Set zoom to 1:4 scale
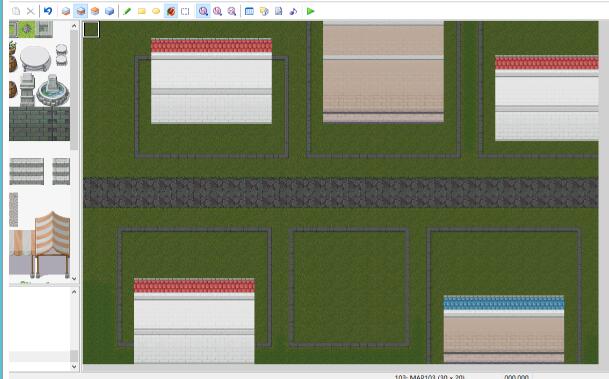This screenshot has width=609, height=379. click(x=231, y=11)
